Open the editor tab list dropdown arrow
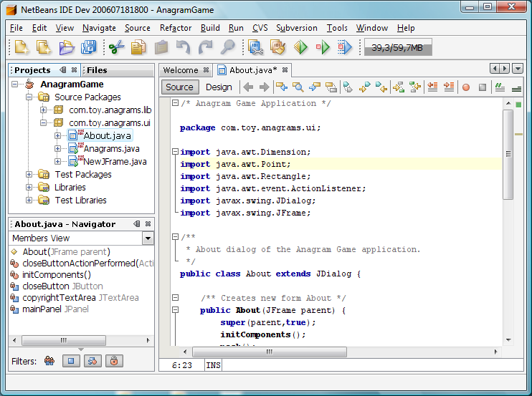 (518, 69)
